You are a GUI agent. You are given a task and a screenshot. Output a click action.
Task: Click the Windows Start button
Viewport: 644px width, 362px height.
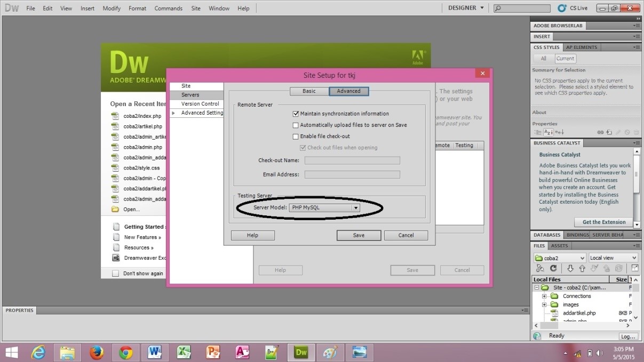11,352
